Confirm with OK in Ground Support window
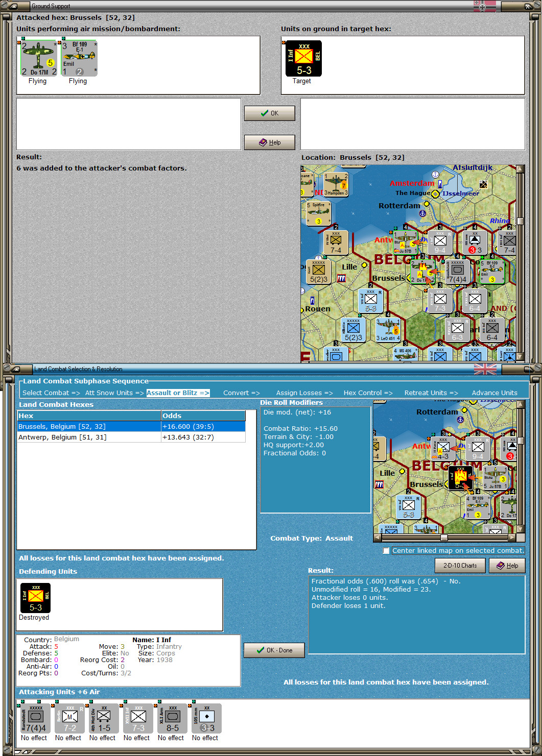Viewport: 542px width, 756px height. pos(270,113)
